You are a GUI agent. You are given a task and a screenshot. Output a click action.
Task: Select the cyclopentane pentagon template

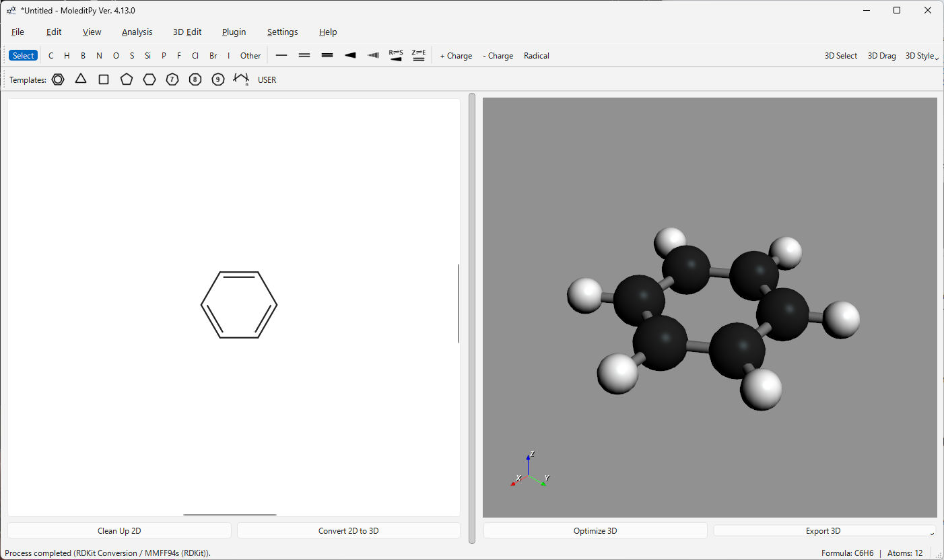127,79
